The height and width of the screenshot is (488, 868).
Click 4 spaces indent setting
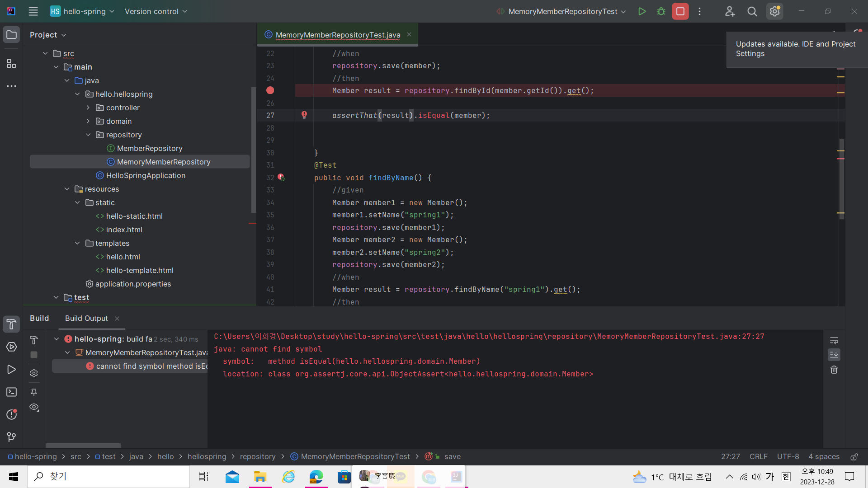[x=824, y=457]
